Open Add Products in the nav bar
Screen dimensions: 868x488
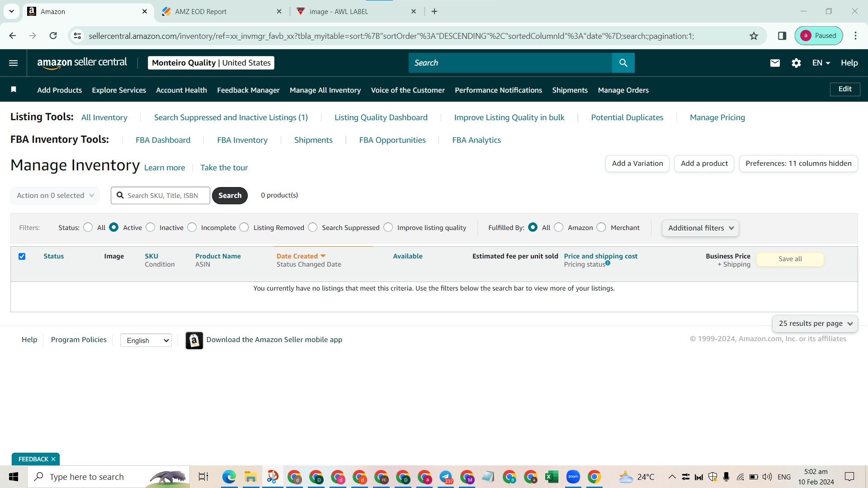(x=60, y=90)
